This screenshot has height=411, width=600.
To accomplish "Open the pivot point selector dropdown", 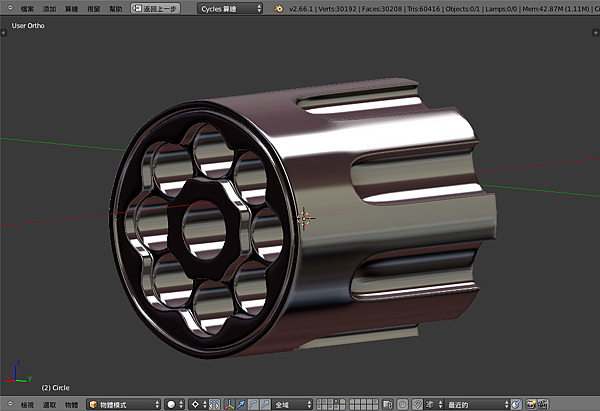I will (x=199, y=404).
